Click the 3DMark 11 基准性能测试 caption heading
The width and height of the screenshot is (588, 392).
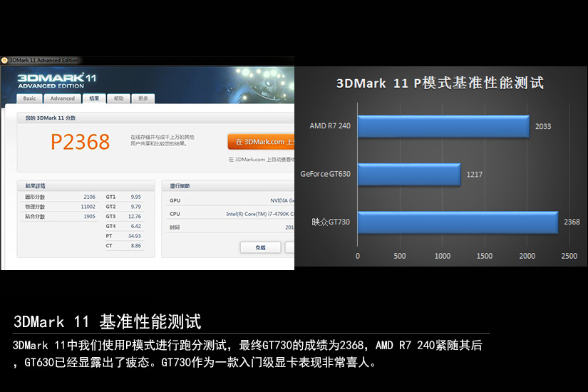(x=107, y=322)
